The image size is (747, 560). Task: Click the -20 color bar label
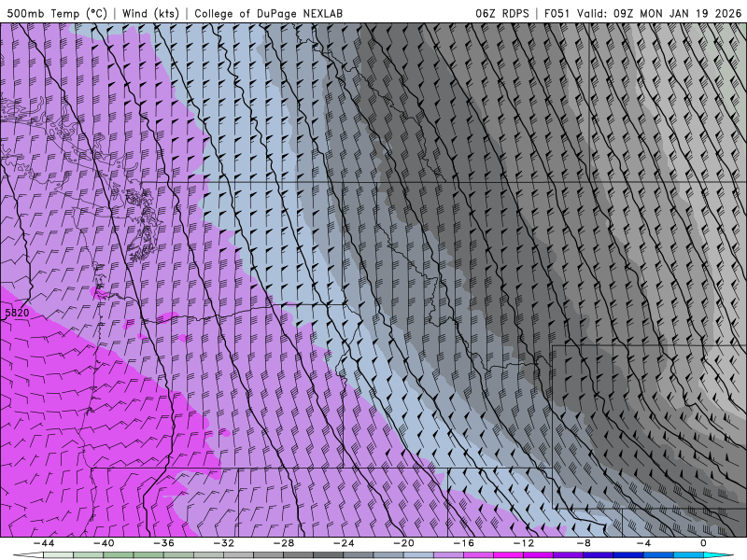click(403, 543)
